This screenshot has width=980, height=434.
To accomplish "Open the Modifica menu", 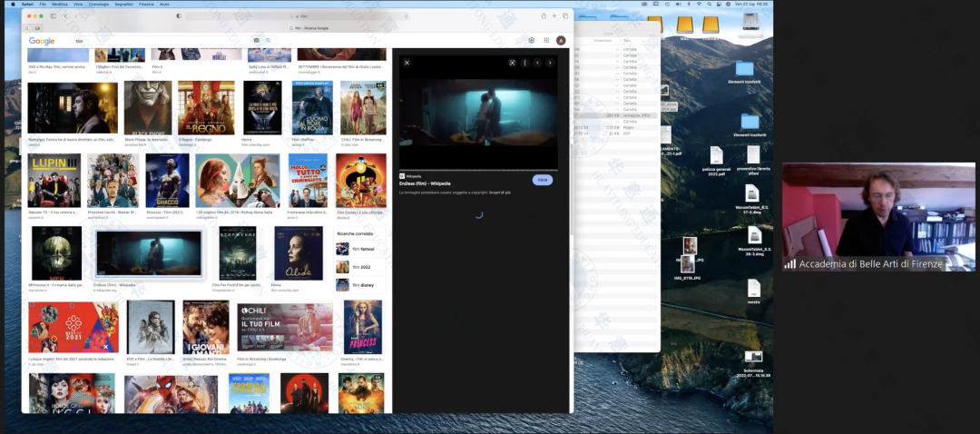I will [60, 4].
